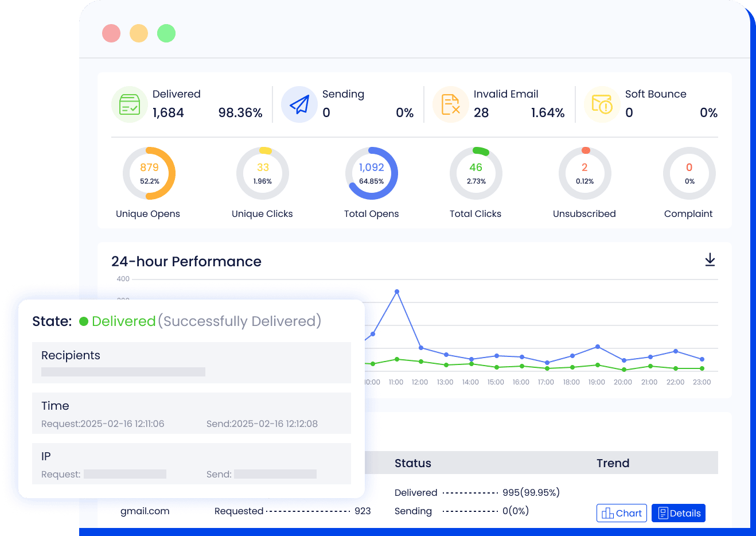This screenshot has width=756, height=536.
Task: Click the blue data point at 19:00
Action: [x=598, y=347]
